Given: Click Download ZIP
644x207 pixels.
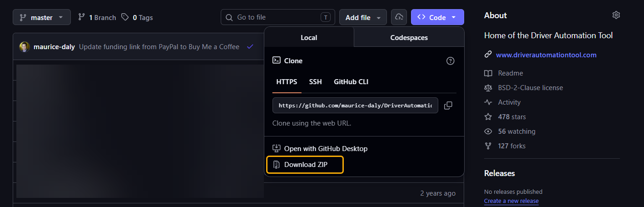Looking at the screenshot, I should pyautogui.click(x=305, y=165).
